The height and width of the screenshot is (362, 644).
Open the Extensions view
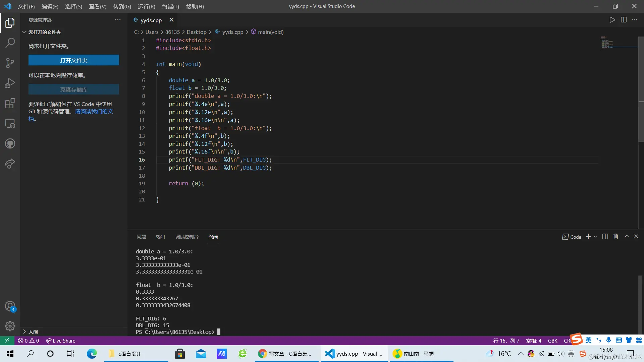tap(10, 103)
